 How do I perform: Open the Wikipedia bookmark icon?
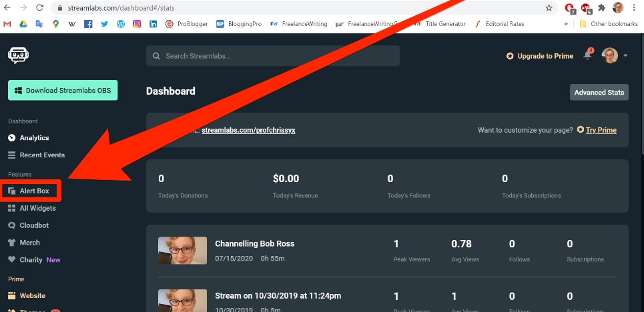coord(72,24)
